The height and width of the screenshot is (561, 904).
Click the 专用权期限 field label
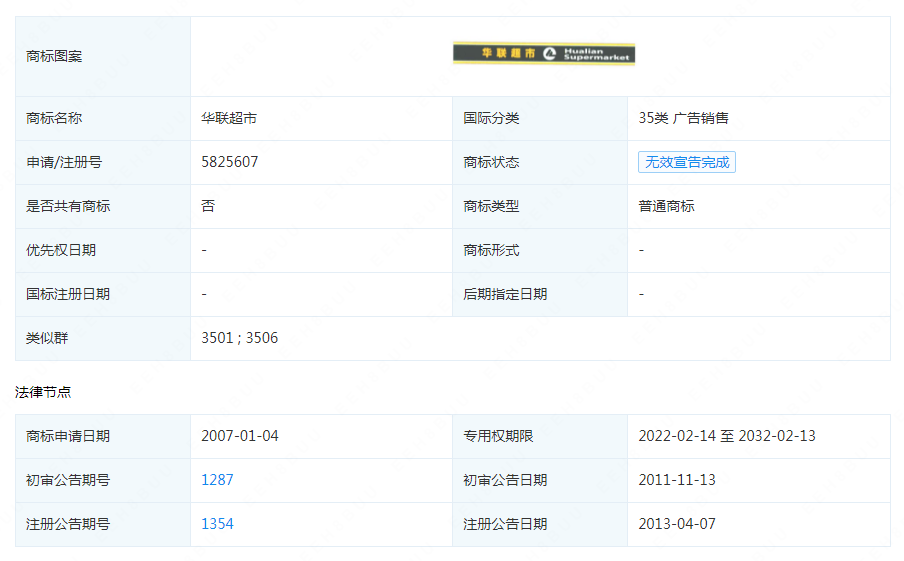498,436
